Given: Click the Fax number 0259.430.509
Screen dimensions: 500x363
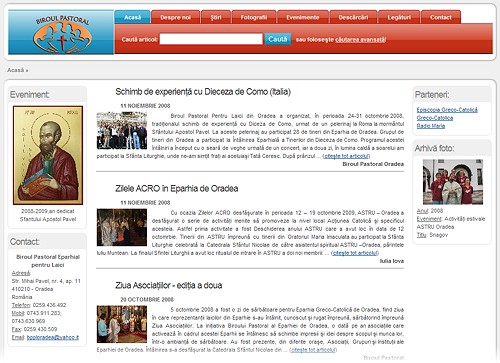Looking at the screenshot, I should [40, 329].
